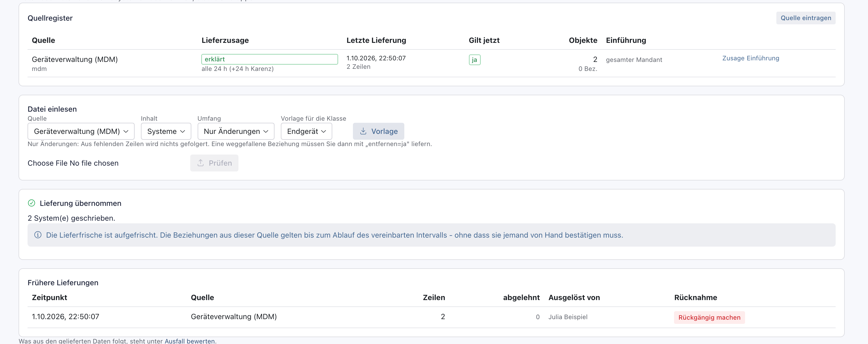Viewport: 868px width, 344px height.
Task: Click the download icon on the Vorlage button
Action: coord(363,131)
